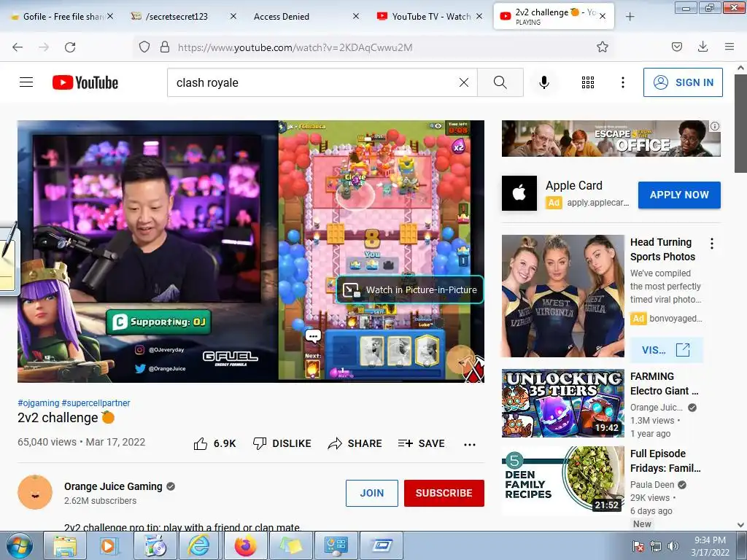Open Orange Juice Gaming channel name

pyautogui.click(x=113, y=486)
